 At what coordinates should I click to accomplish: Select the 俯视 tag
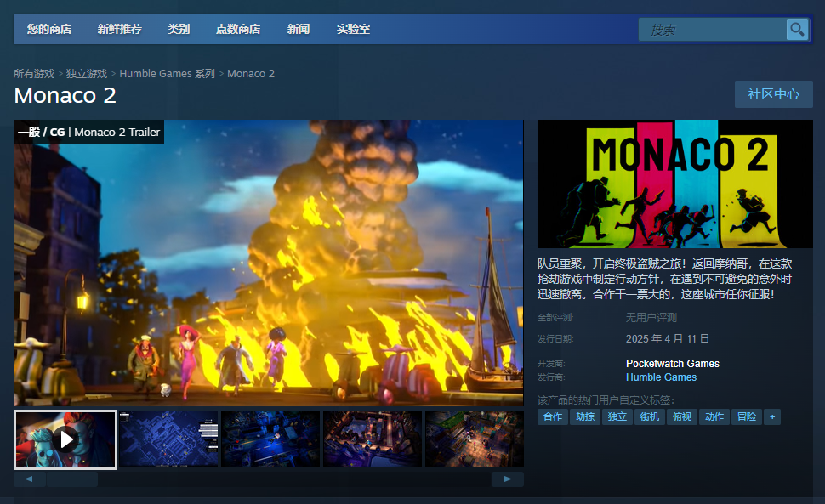682,416
